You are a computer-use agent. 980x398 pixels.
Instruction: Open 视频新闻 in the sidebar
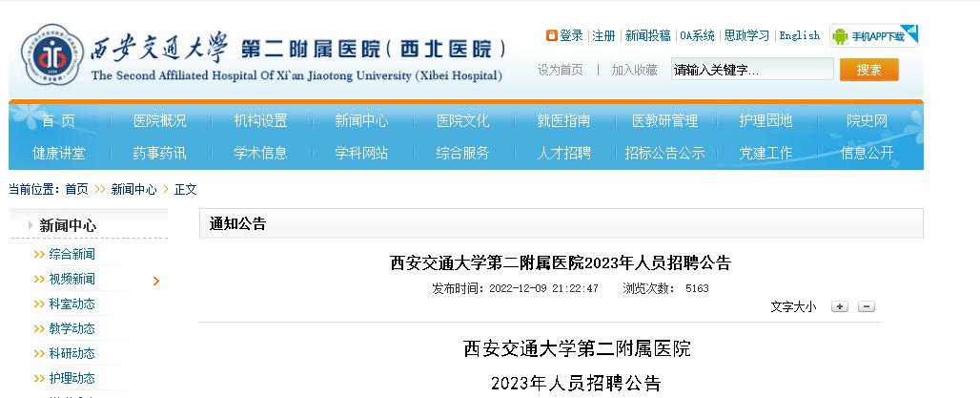(x=71, y=279)
